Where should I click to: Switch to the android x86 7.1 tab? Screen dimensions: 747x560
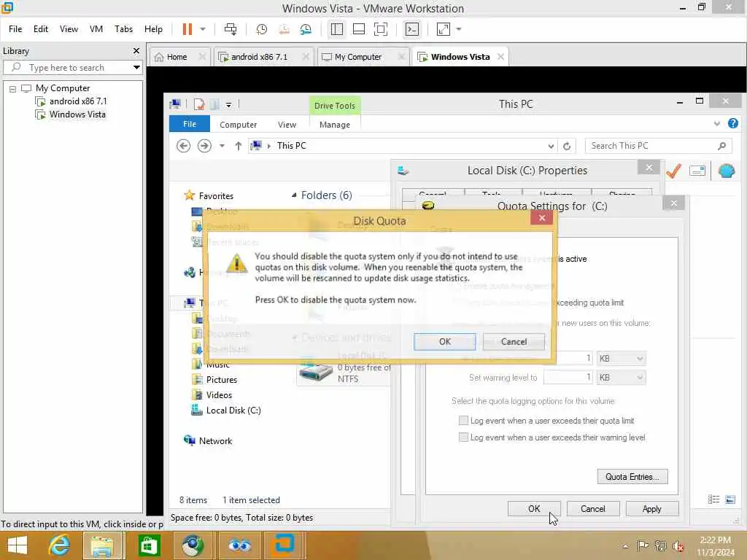[x=260, y=57]
